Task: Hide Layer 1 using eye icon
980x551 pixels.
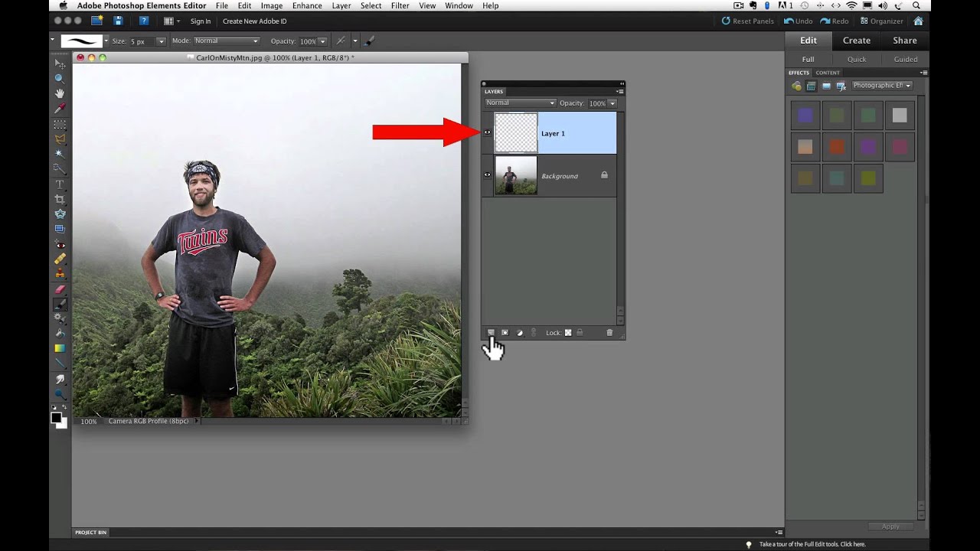Action: (487, 132)
